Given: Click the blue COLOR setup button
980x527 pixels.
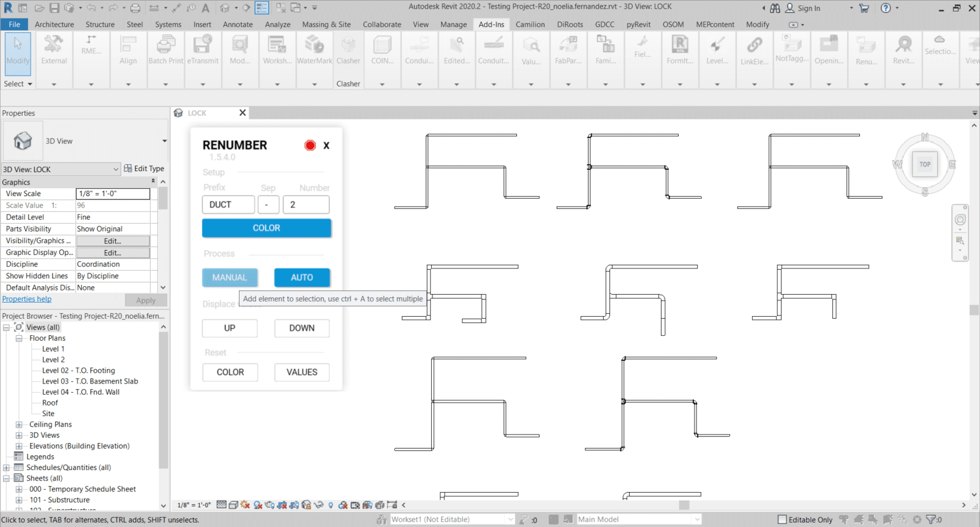Looking at the screenshot, I should 266,228.
